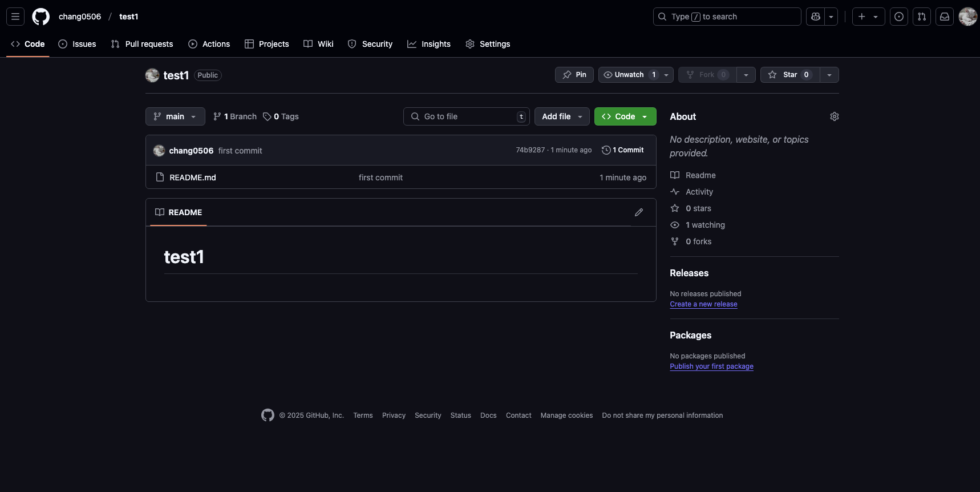Image resolution: width=980 pixels, height=492 pixels.
Task: Open the Add file dropdown
Action: pos(562,116)
